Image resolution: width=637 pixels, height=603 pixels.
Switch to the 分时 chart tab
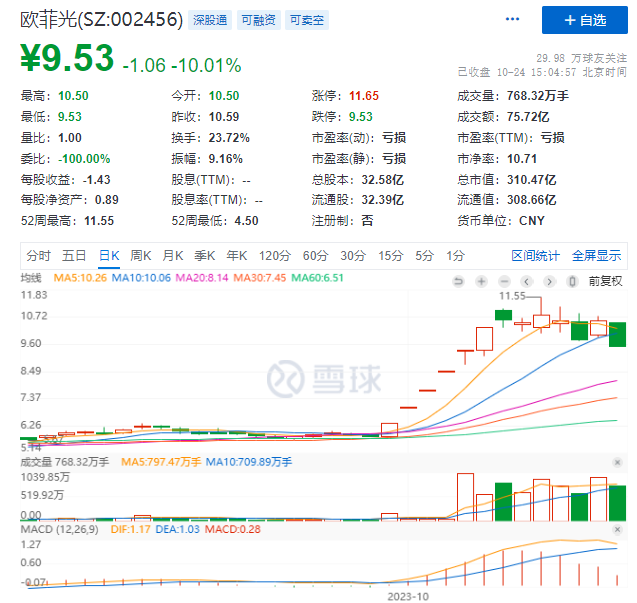click(38, 256)
